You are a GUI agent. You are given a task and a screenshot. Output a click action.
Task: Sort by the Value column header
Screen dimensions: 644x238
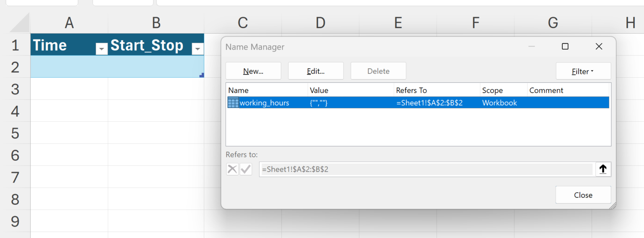pyautogui.click(x=351, y=90)
